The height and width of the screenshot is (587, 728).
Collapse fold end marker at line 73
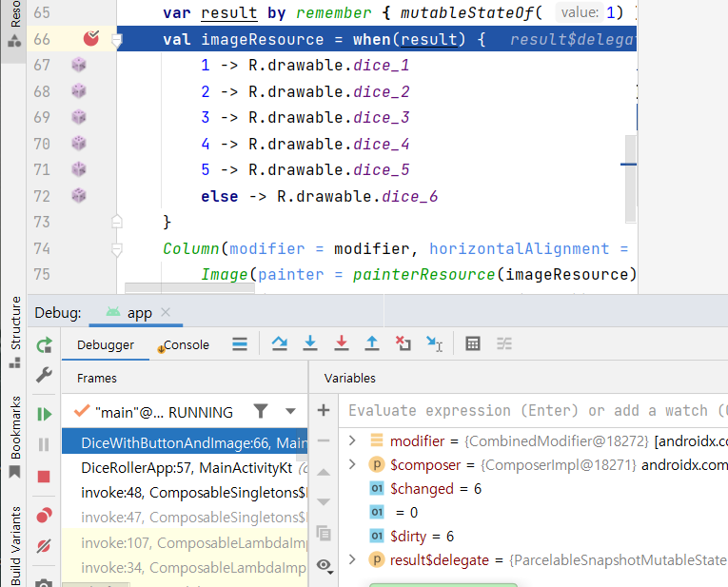click(117, 222)
